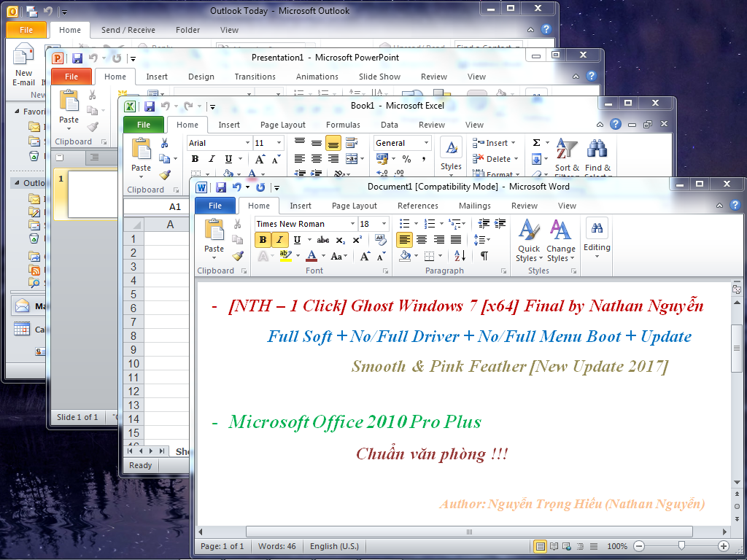Click Paste icon in Excel ribbon

pos(141,149)
